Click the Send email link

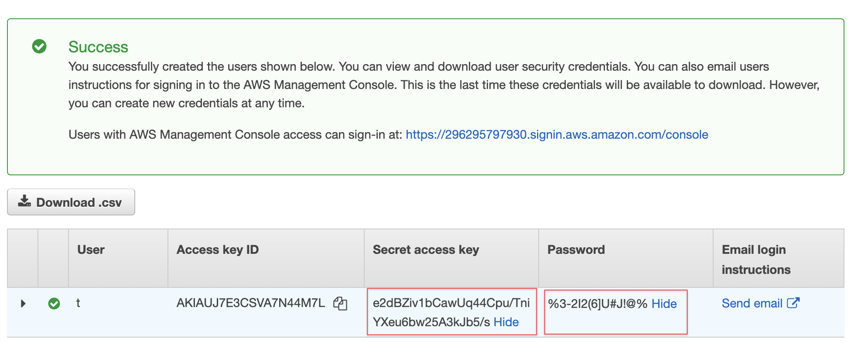pyautogui.click(x=752, y=304)
